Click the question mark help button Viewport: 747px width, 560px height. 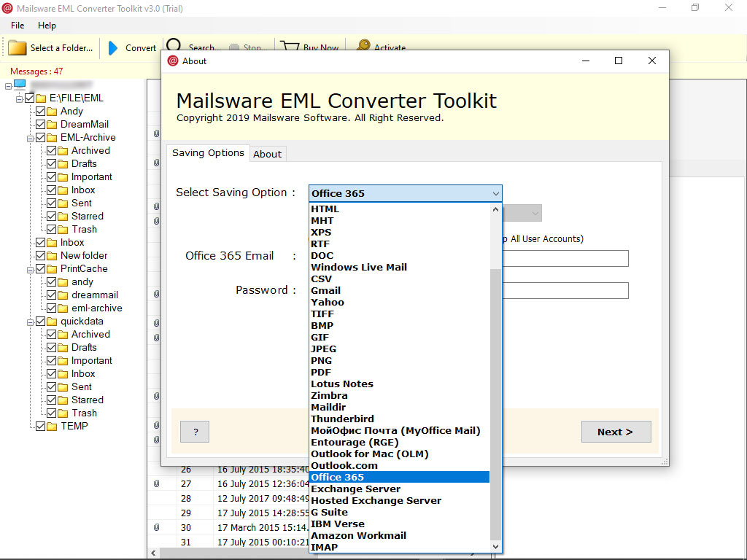[195, 432]
